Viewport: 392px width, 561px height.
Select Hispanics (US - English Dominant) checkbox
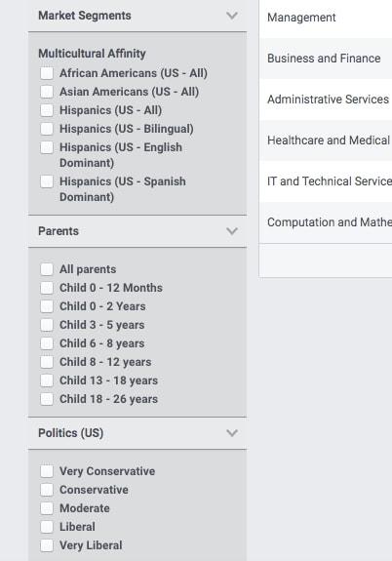click(x=47, y=147)
